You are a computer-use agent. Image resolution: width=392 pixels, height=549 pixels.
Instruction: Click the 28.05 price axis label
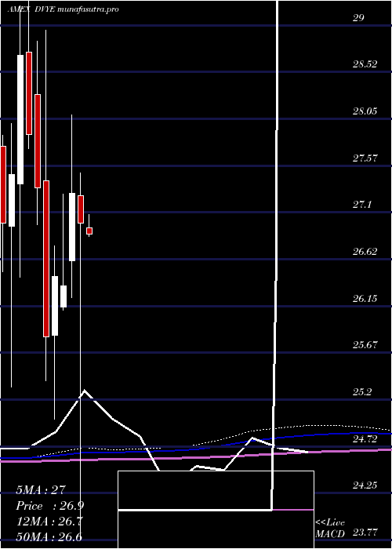click(365, 111)
